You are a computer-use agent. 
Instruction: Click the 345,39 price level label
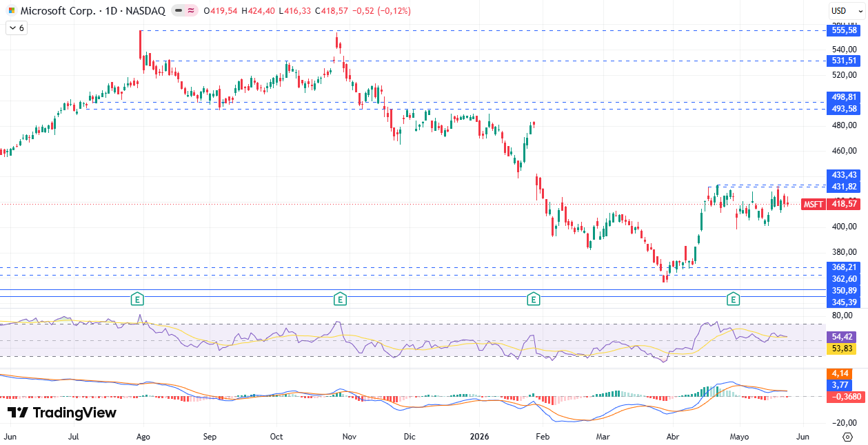tap(844, 302)
